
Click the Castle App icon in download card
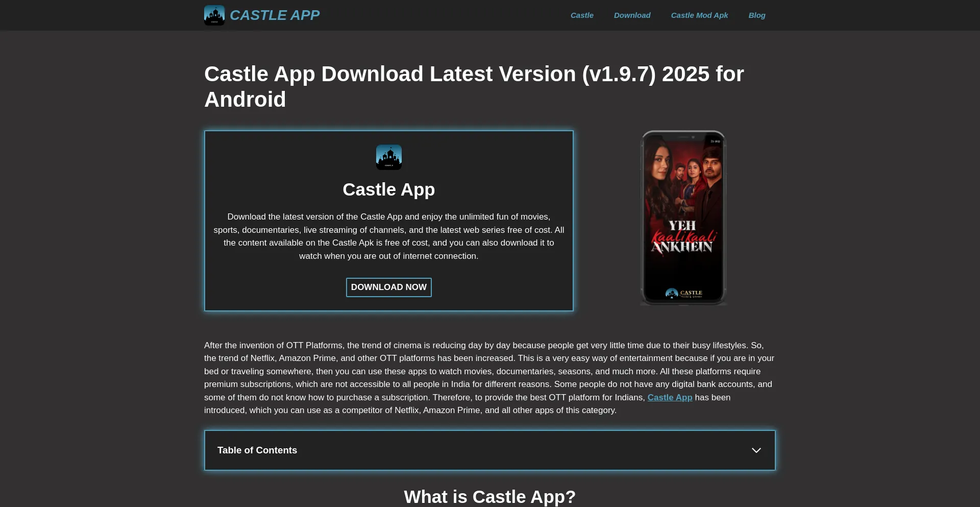[x=389, y=157]
